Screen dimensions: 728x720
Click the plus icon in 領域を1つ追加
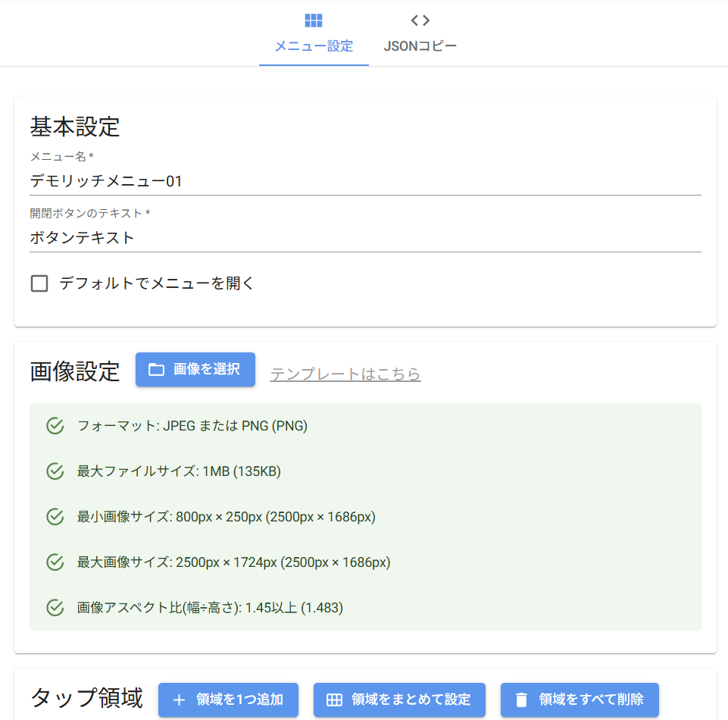[x=179, y=700]
